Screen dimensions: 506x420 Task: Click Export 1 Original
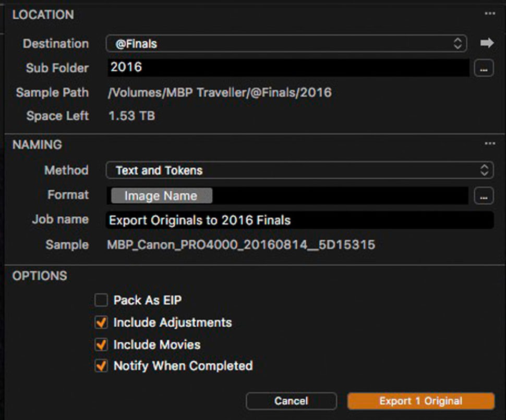pos(420,401)
